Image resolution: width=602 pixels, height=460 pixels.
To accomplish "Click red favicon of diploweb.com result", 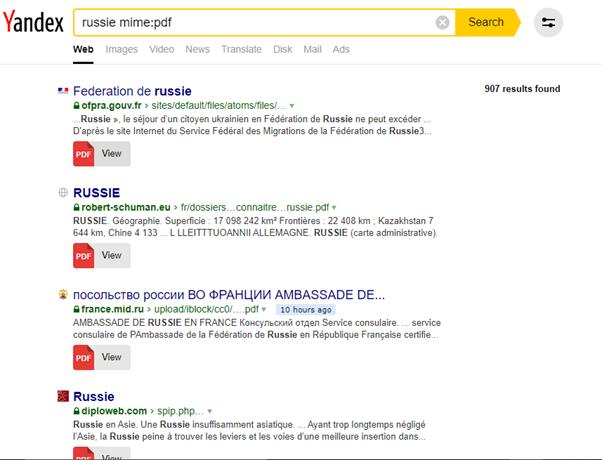I will coord(63,396).
